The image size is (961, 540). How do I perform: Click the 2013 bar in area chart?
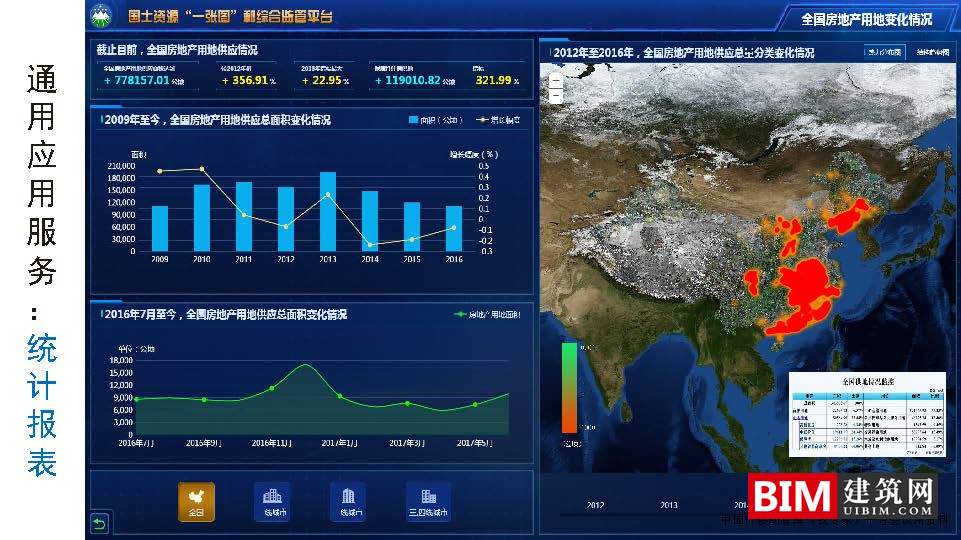tap(328, 211)
